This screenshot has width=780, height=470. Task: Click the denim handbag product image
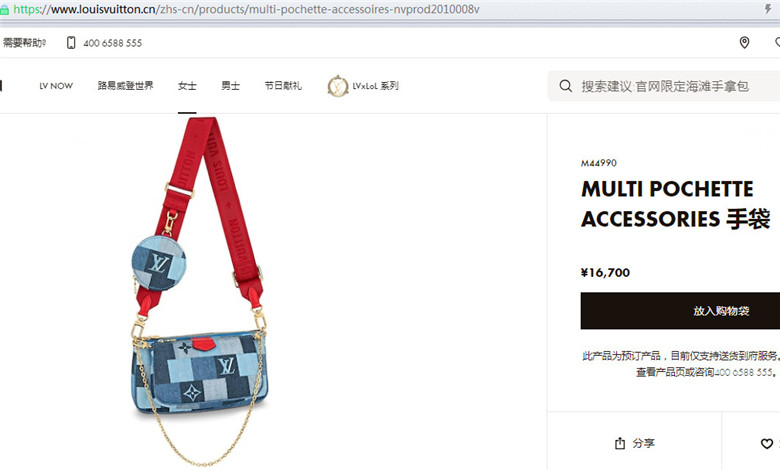(x=199, y=291)
